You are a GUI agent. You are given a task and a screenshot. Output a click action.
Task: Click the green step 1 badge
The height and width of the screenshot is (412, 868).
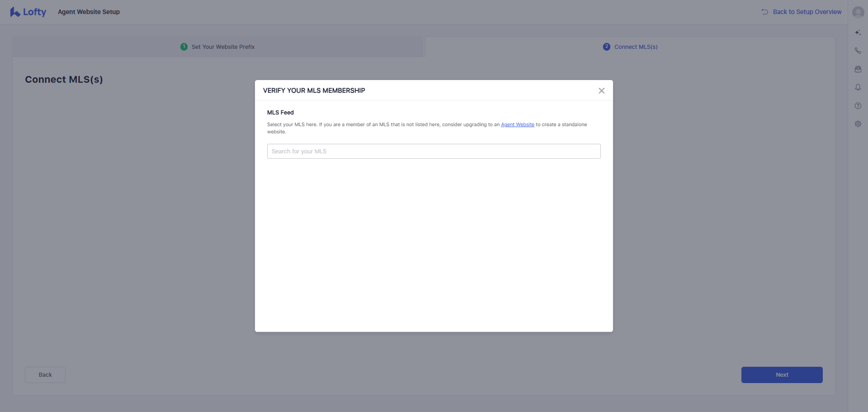tap(184, 47)
